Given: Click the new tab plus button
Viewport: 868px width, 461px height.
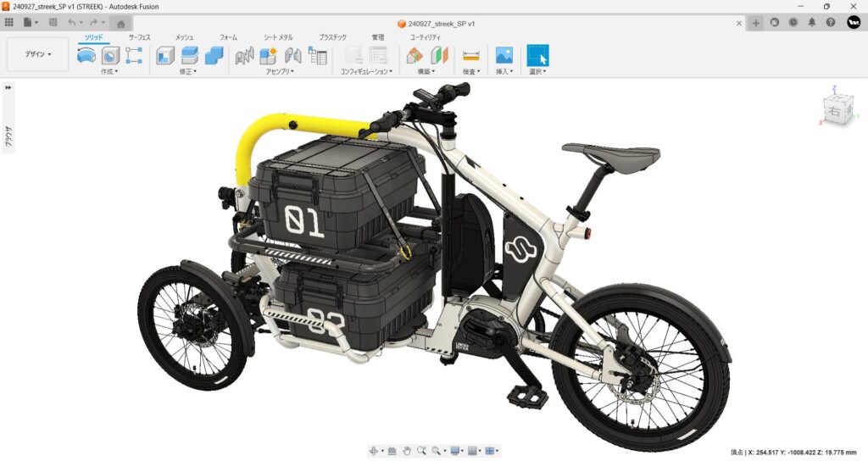Looking at the screenshot, I should click(755, 23).
